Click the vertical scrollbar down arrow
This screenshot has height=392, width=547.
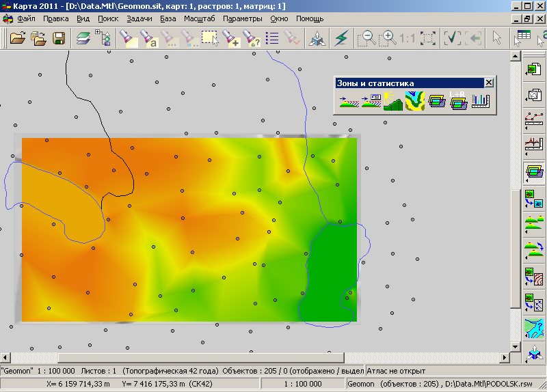[x=516, y=347]
